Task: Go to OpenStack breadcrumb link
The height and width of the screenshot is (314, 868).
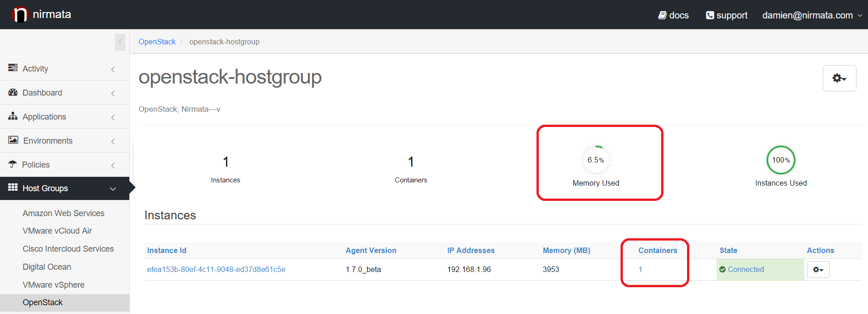Action: [157, 42]
